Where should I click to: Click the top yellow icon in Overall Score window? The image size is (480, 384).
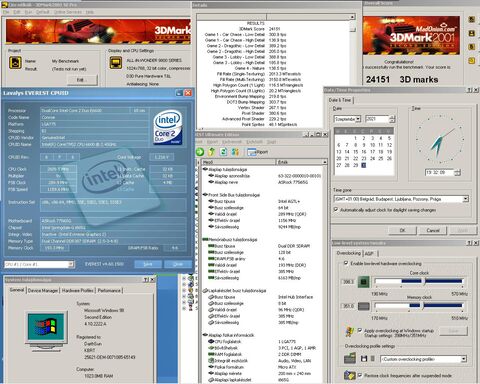pyautogui.click(x=472, y=19)
